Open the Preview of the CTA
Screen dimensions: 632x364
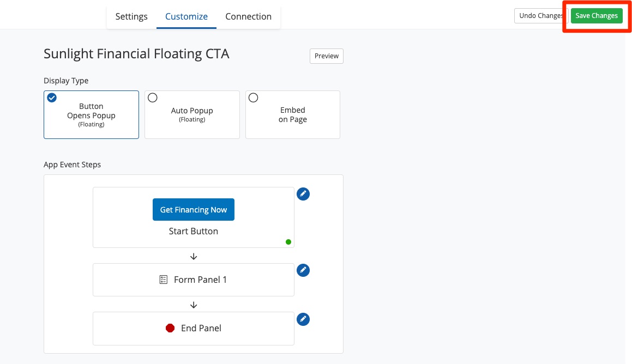(327, 56)
